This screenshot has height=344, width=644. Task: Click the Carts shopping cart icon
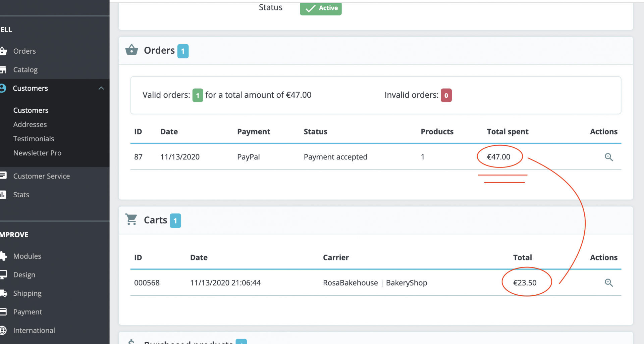point(131,219)
